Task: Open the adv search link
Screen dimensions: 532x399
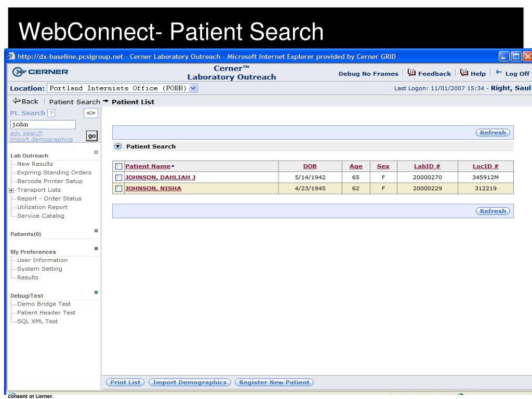Action: pos(26,133)
